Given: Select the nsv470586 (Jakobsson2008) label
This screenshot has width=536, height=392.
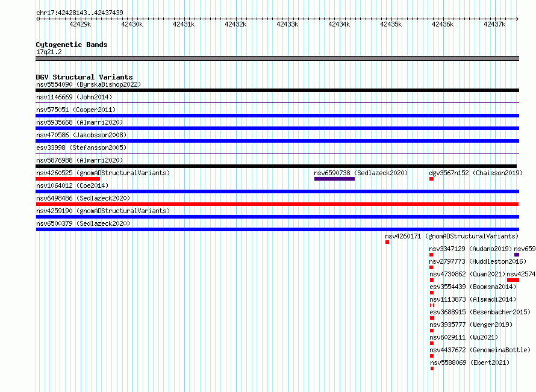Looking at the screenshot, I should pos(81,135).
